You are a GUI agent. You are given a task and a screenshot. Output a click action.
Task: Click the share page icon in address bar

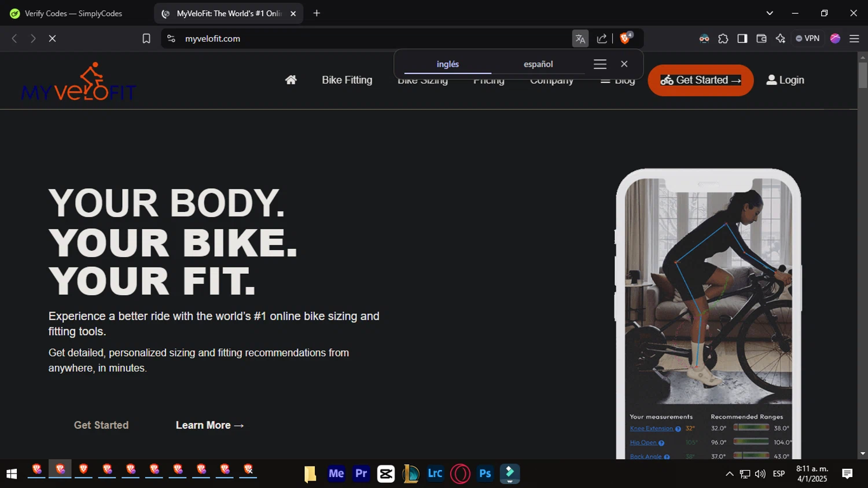(602, 39)
